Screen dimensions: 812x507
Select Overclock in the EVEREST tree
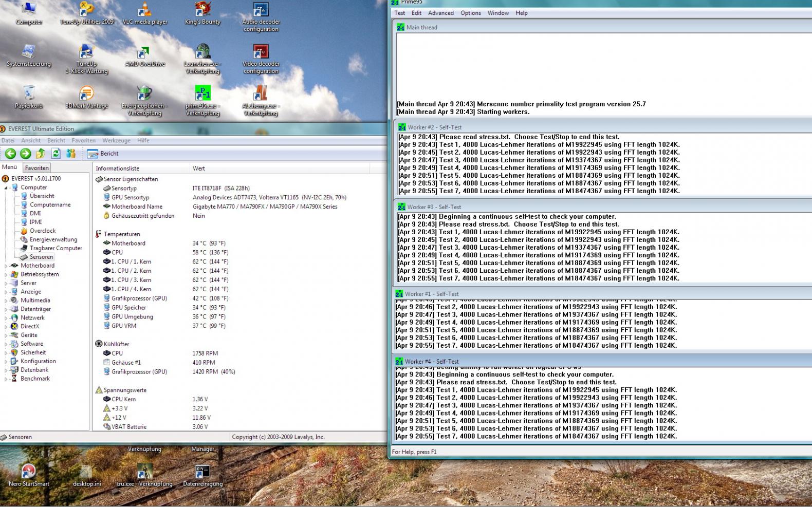[43, 231]
